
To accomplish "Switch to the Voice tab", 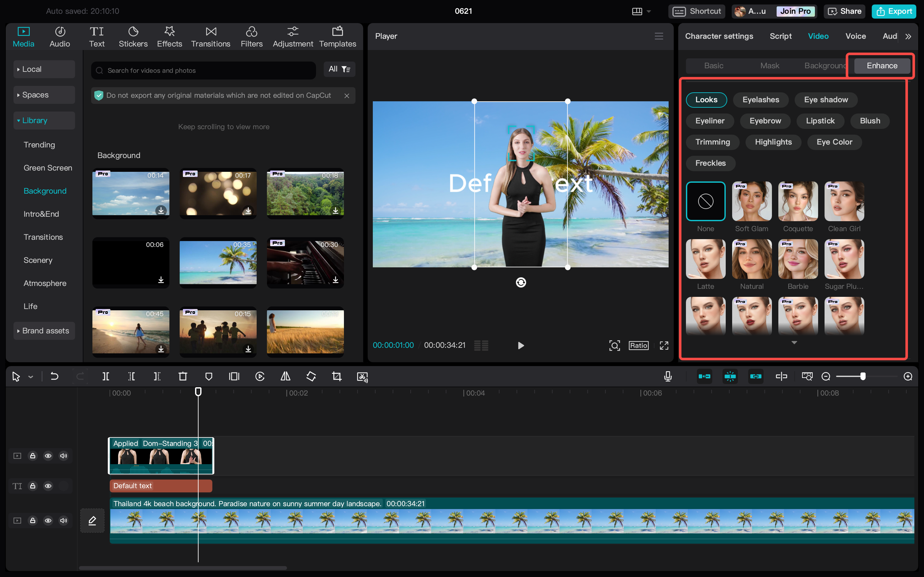I will [x=855, y=36].
